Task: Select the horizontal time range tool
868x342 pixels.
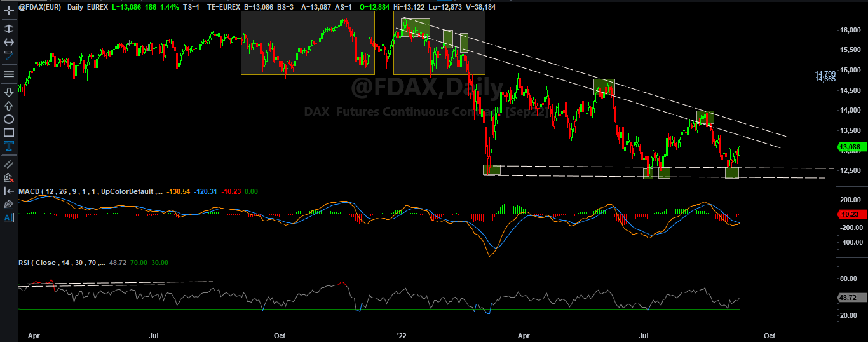Action: pyautogui.click(x=9, y=42)
